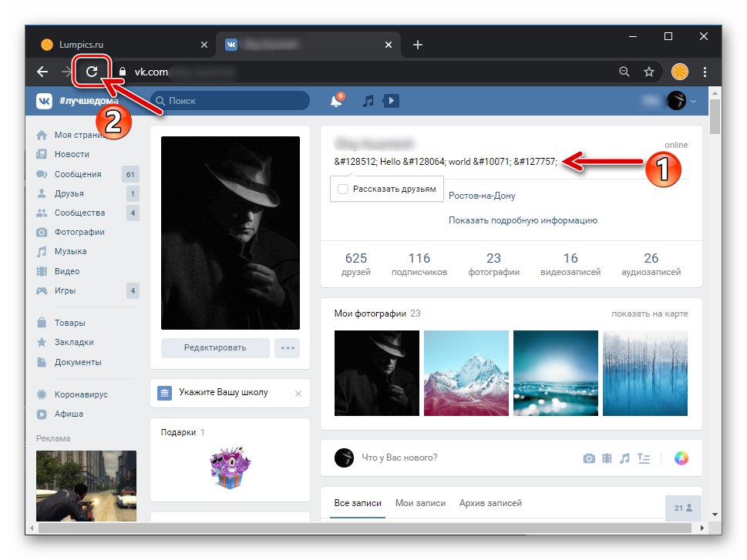Click the Игры sidebar item
Screen dimensions: 747x560
click(x=56, y=290)
